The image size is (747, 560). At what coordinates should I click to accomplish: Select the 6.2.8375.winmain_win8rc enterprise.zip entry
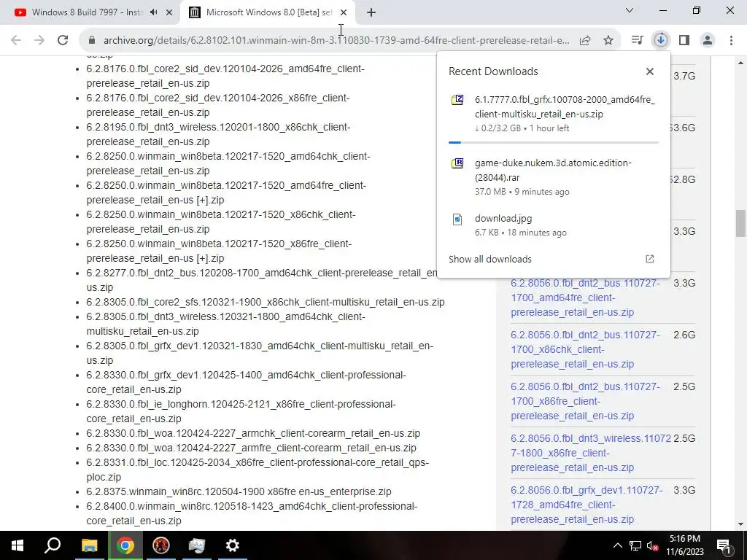point(239,491)
